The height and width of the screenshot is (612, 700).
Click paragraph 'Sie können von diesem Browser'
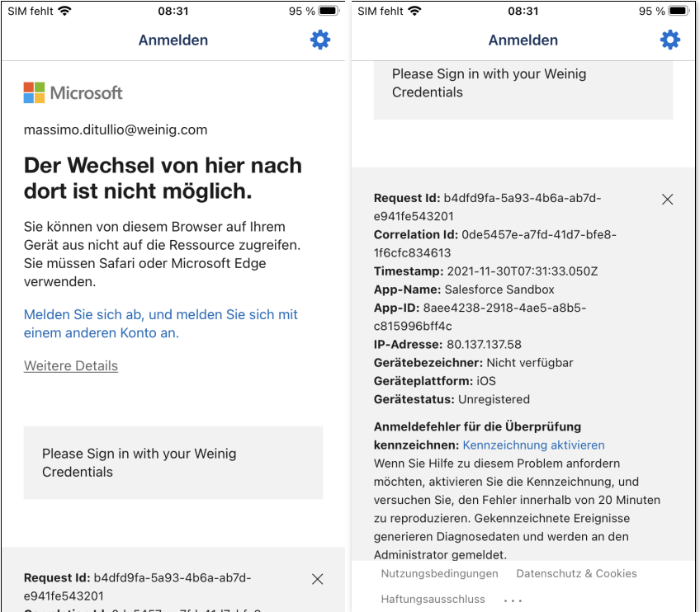point(162,254)
